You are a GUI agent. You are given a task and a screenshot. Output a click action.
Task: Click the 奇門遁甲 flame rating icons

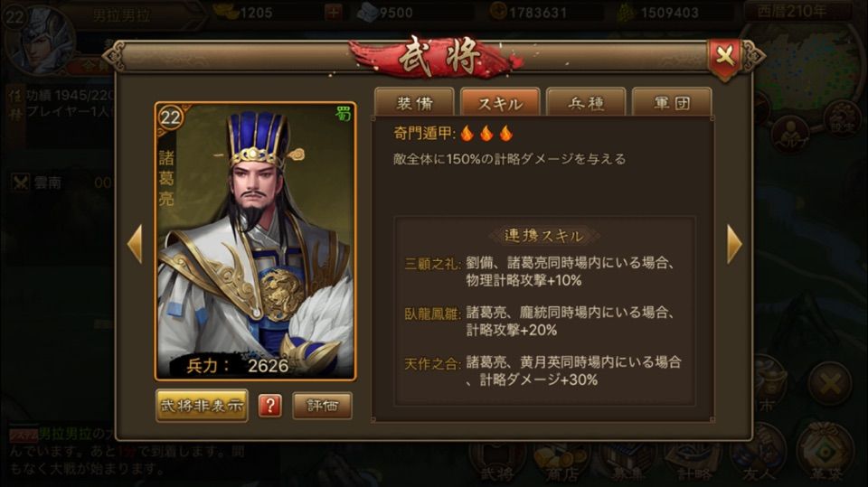coord(486,133)
